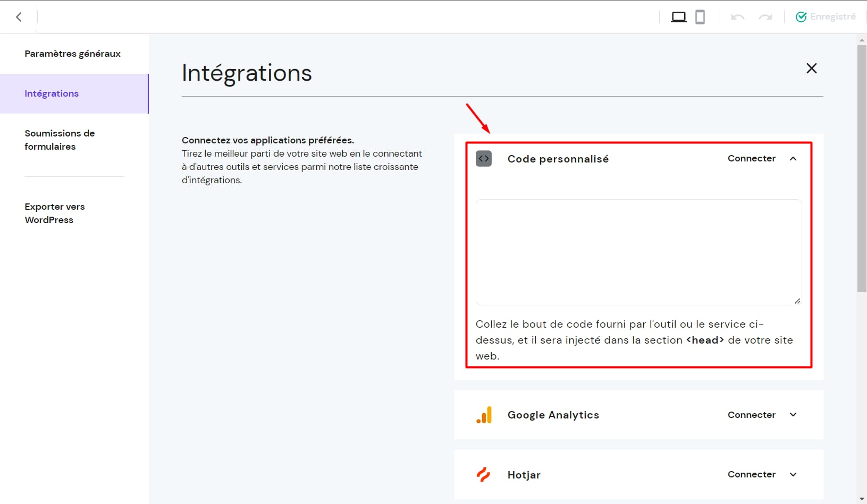The image size is (867, 504).
Task: Click the Google Analytics logo icon
Action: (x=484, y=415)
